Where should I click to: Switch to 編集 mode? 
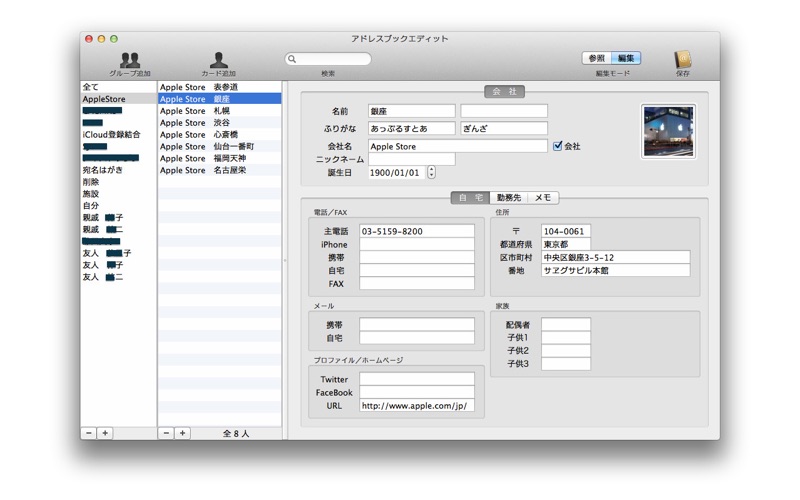[626, 58]
